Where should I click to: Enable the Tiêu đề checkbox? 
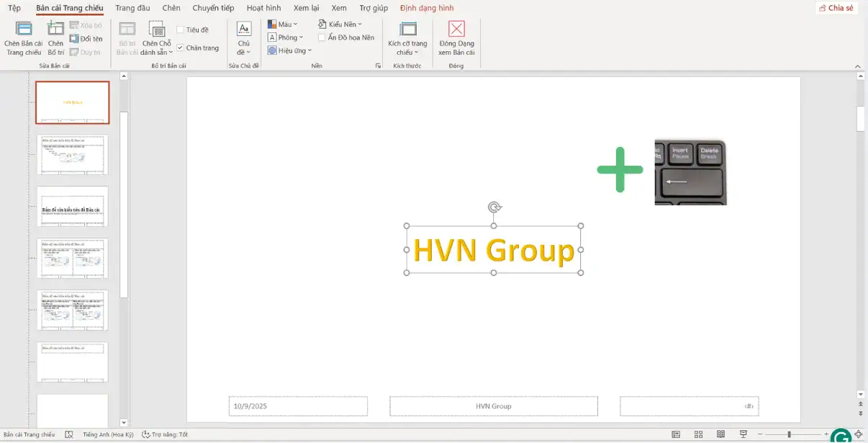(x=181, y=30)
